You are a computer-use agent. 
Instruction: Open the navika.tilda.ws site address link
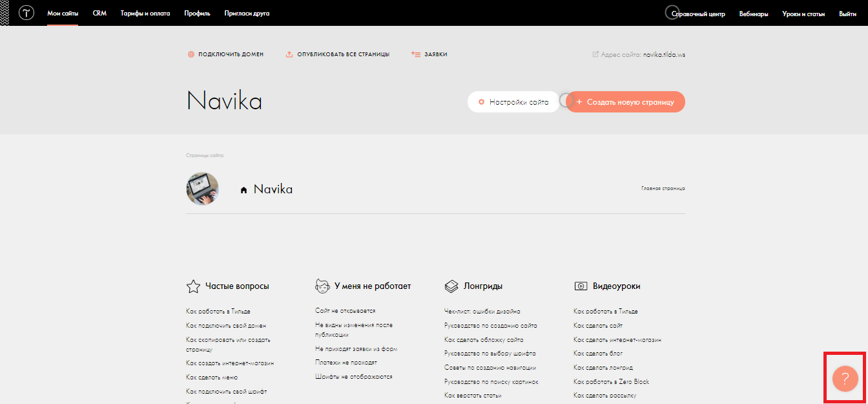pyautogui.click(x=664, y=55)
